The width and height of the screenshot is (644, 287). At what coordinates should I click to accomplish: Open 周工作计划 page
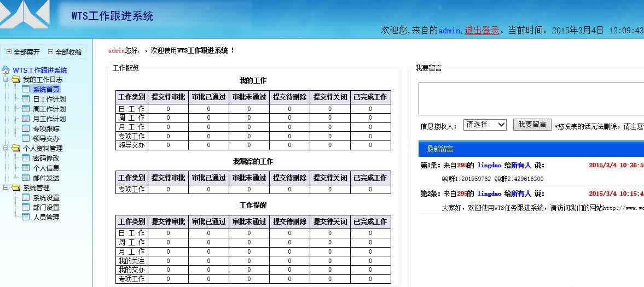(x=49, y=109)
